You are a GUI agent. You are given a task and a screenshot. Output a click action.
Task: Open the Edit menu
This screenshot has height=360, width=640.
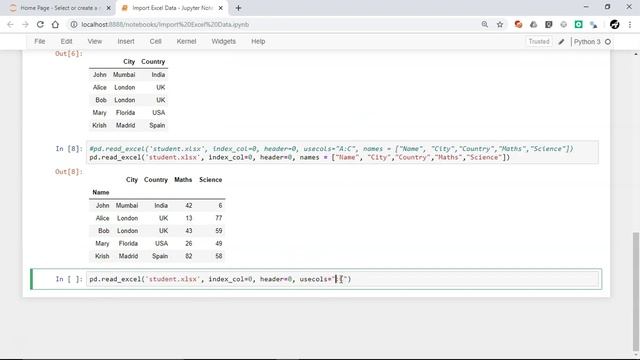[x=66, y=41]
